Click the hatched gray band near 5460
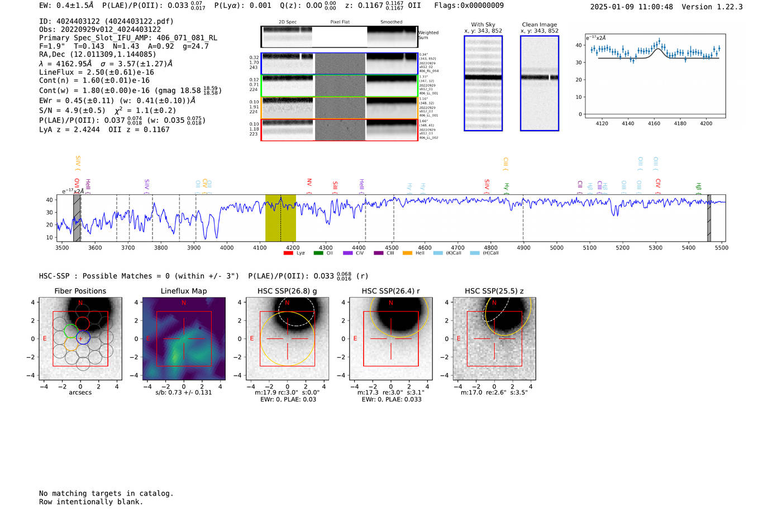The height and width of the screenshot is (532, 782). pyautogui.click(x=709, y=218)
